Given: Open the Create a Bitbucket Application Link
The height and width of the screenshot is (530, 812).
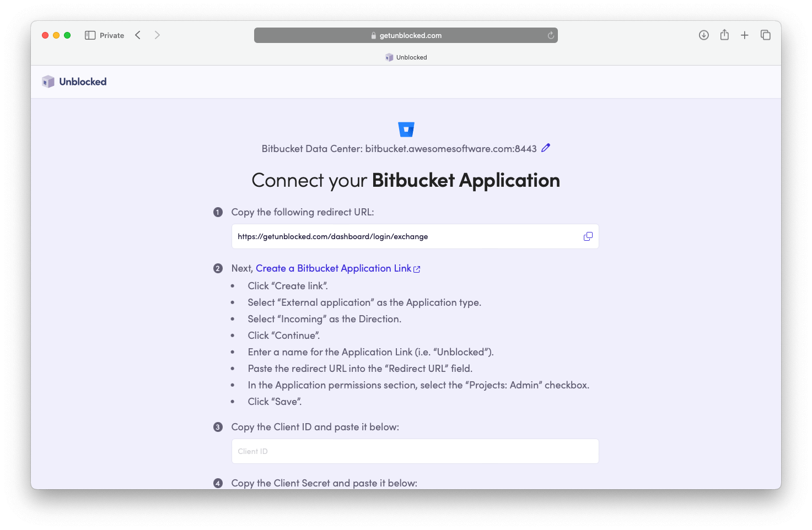Looking at the screenshot, I should [338, 268].
